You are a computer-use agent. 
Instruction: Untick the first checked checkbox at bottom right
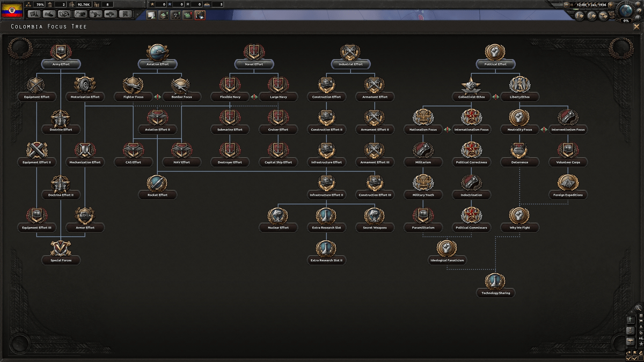[629, 358]
